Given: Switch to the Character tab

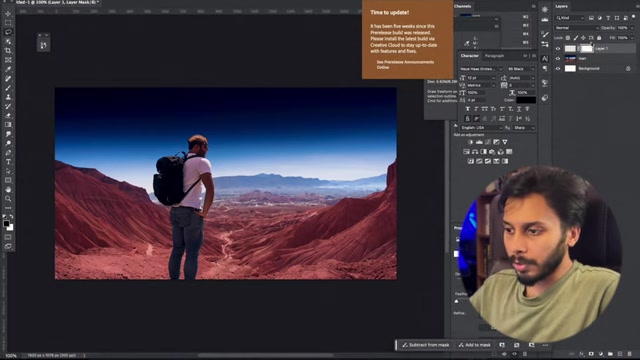Looking at the screenshot, I should click(469, 56).
